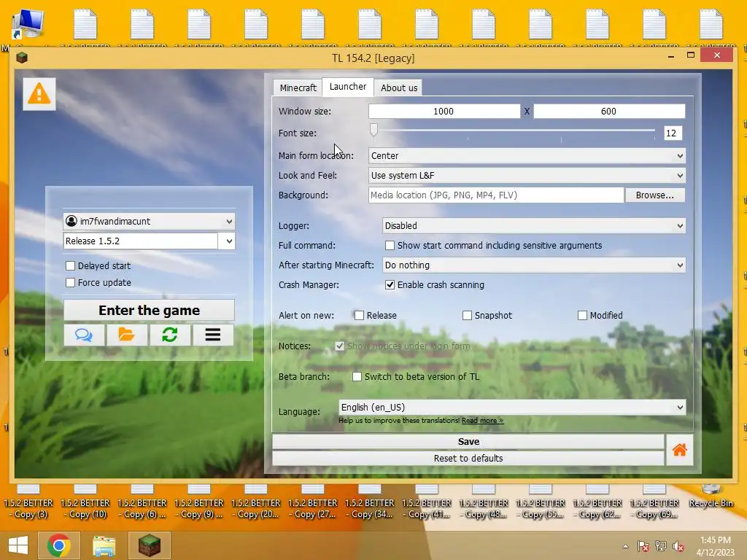The image size is (747, 560).
Task: Open the Main form location dropdown
Action: [x=527, y=156]
